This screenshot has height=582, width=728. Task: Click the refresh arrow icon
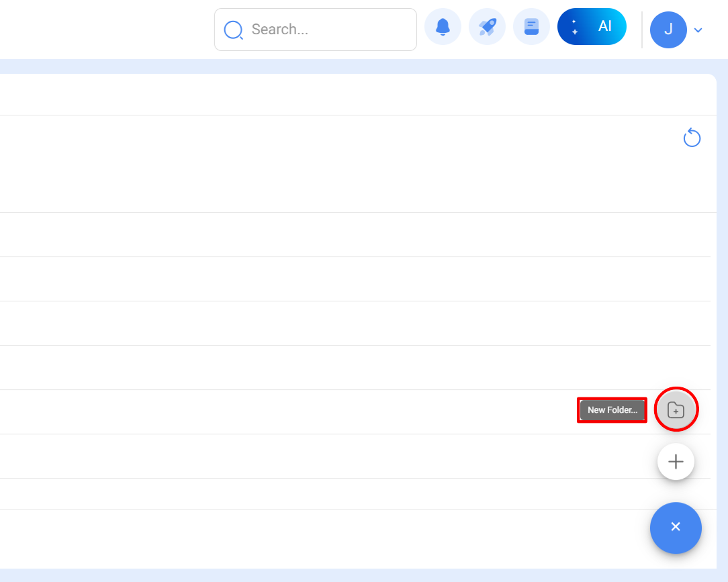692,138
